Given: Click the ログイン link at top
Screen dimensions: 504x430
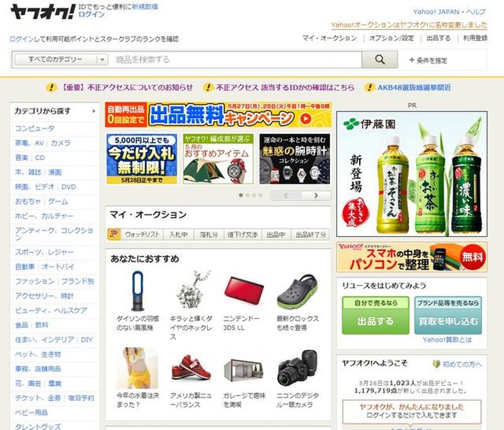Looking at the screenshot, I should point(91,15).
